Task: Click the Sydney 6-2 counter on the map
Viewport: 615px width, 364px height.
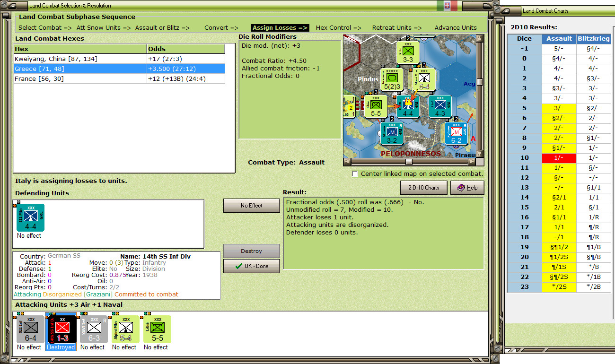Action: click(x=456, y=133)
